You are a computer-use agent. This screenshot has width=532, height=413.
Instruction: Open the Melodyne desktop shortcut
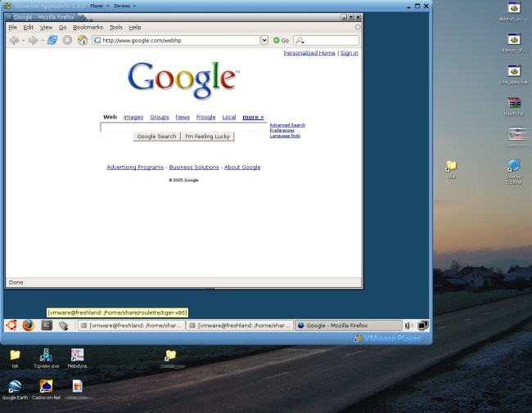(78, 358)
